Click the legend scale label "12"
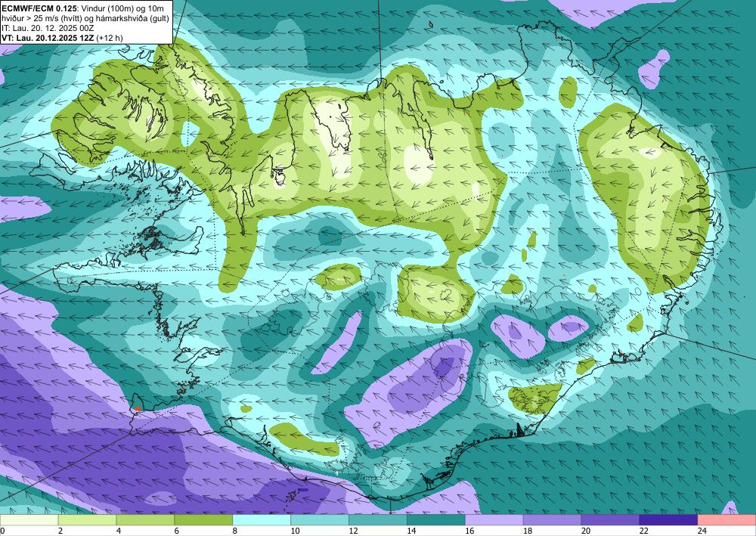The width and height of the screenshot is (756, 536). pos(353,531)
